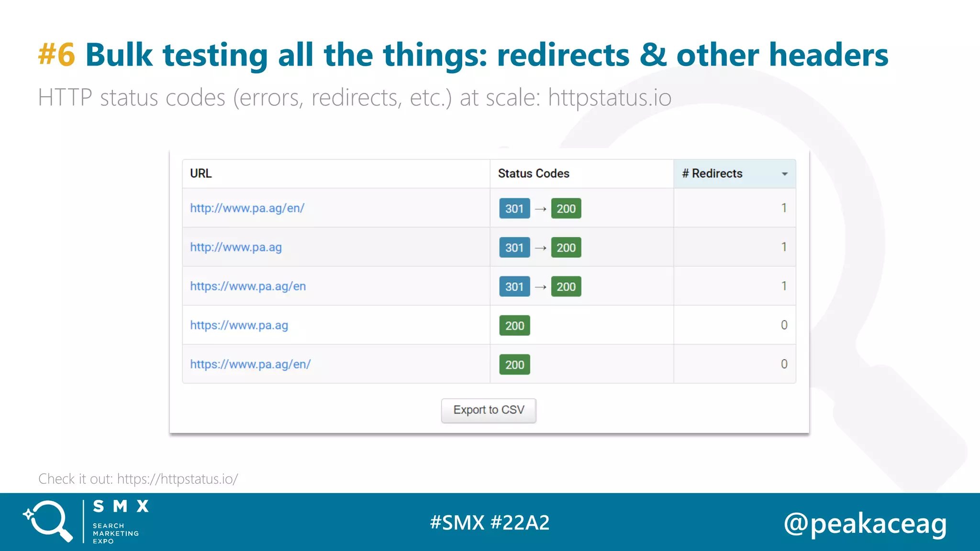Click the 'Check it out: https://httpstatus.io/' text

click(138, 479)
